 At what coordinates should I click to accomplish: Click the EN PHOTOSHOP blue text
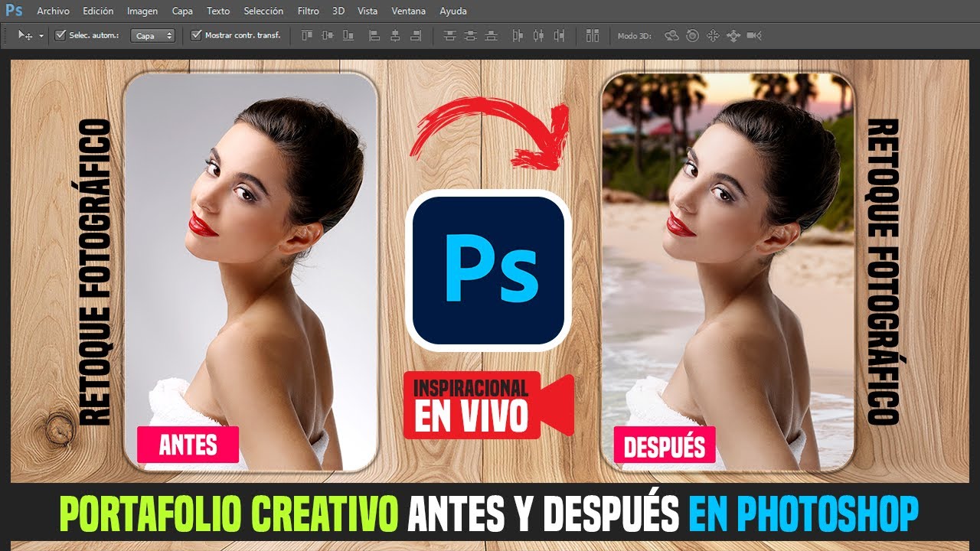(803, 515)
